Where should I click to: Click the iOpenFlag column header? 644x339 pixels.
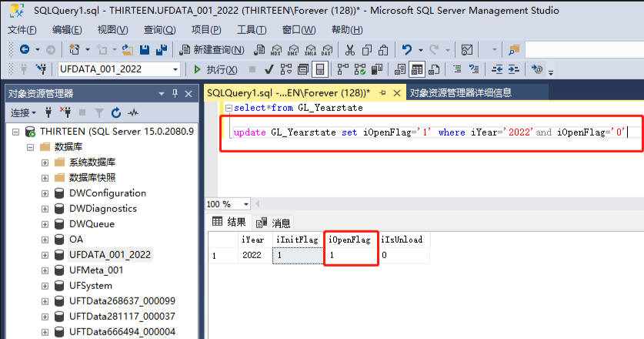pos(349,240)
